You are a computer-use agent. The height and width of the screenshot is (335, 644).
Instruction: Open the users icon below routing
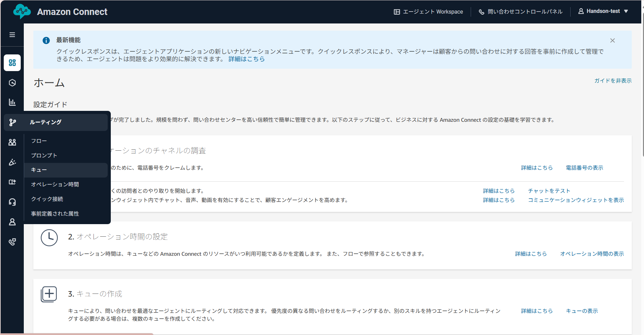click(12, 142)
